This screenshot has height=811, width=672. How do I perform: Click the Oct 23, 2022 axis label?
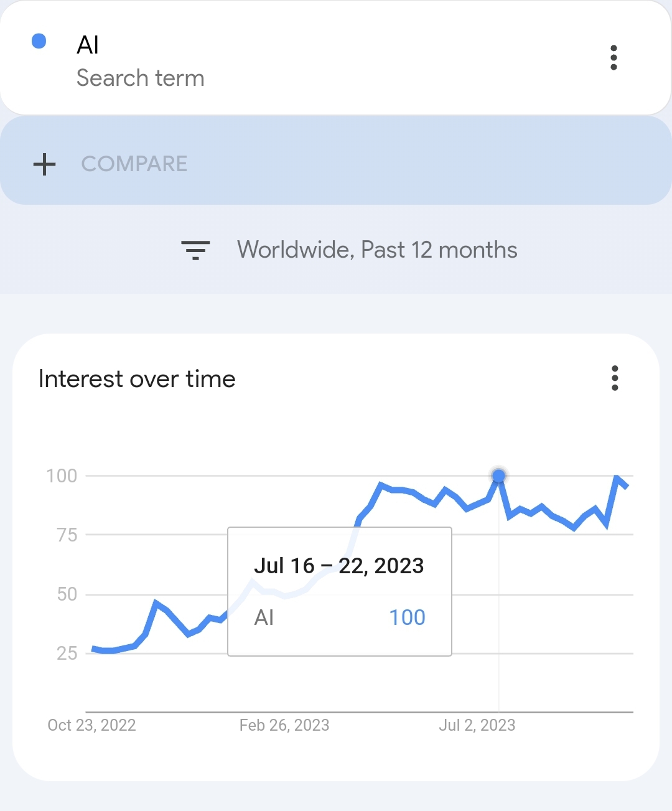91,725
